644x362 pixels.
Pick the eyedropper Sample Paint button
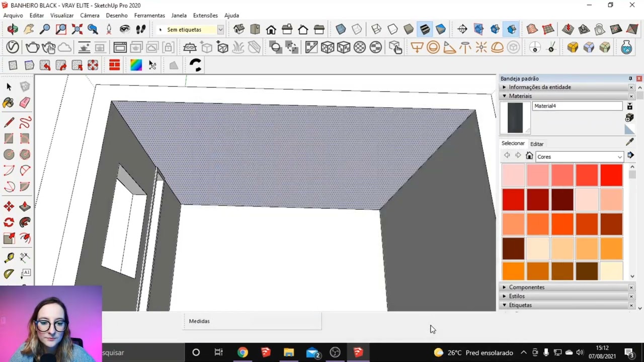(629, 143)
